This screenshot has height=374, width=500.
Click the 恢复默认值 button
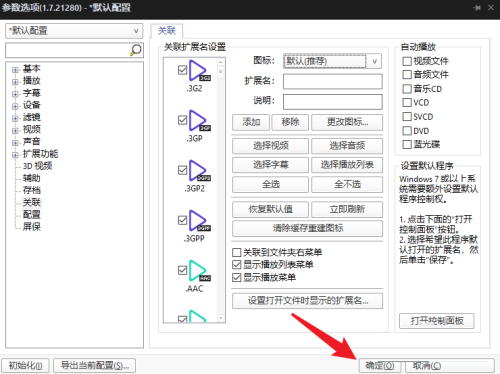click(x=270, y=209)
